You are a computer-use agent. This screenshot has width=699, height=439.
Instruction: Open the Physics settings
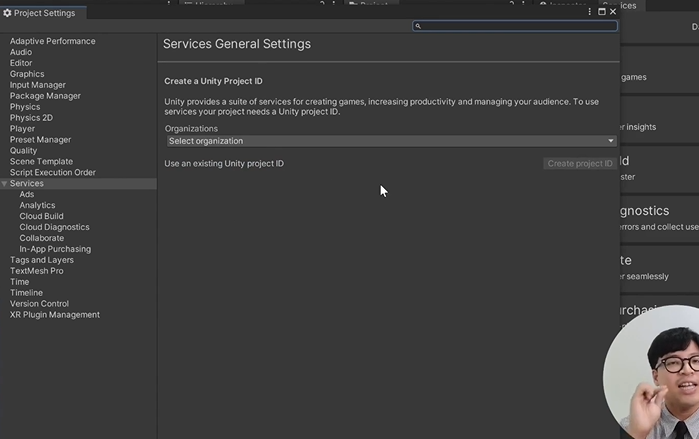pos(25,107)
